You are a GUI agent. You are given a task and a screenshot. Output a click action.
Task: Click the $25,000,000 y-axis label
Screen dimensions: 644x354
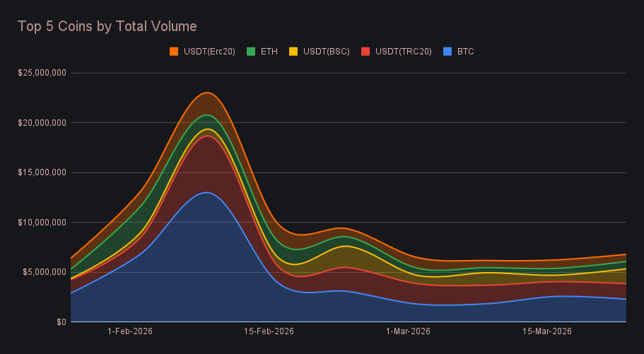[42, 73]
